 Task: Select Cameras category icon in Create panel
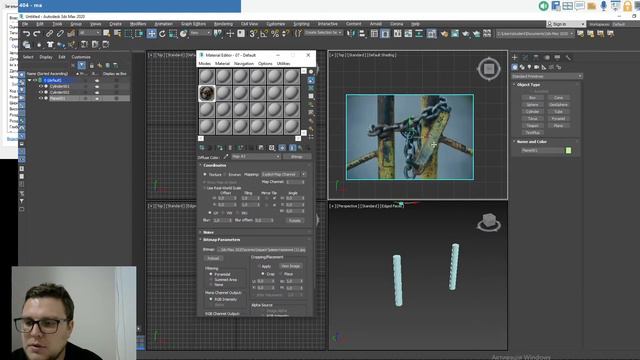click(x=537, y=67)
